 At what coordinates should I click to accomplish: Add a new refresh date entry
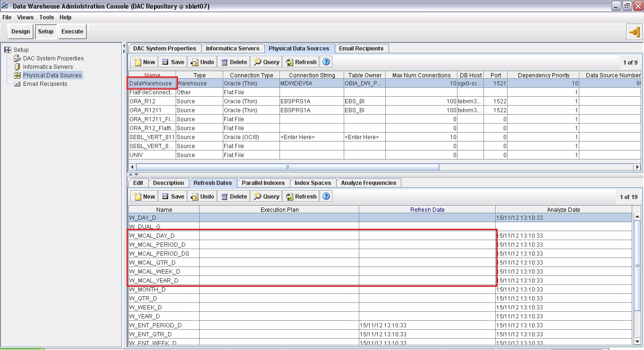(144, 196)
